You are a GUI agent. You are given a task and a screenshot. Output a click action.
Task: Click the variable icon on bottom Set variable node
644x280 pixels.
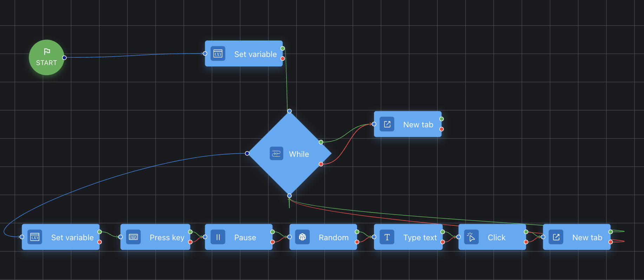pyautogui.click(x=35, y=237)
